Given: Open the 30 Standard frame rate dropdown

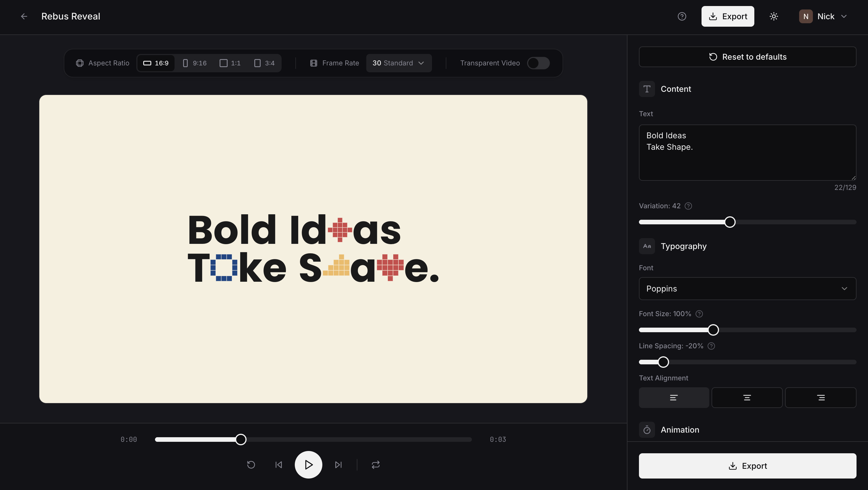Looking at the screenshot, I should pos(399,63).
